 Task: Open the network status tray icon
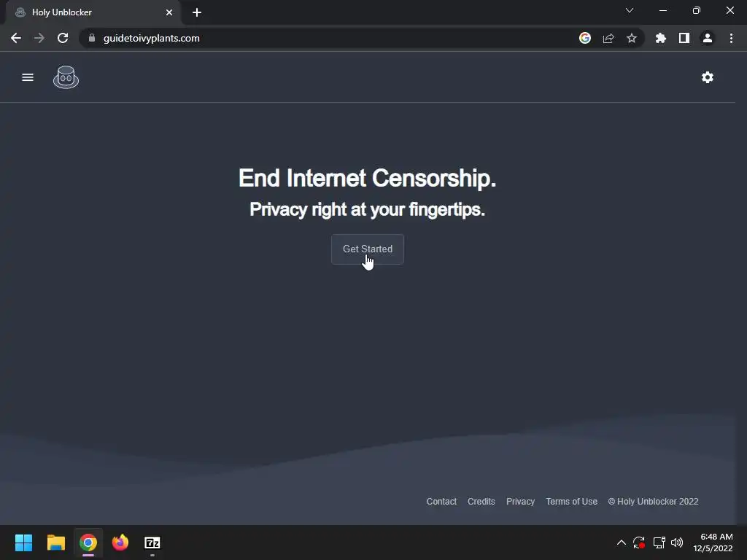pyautogui.click(x=659, y=542)
